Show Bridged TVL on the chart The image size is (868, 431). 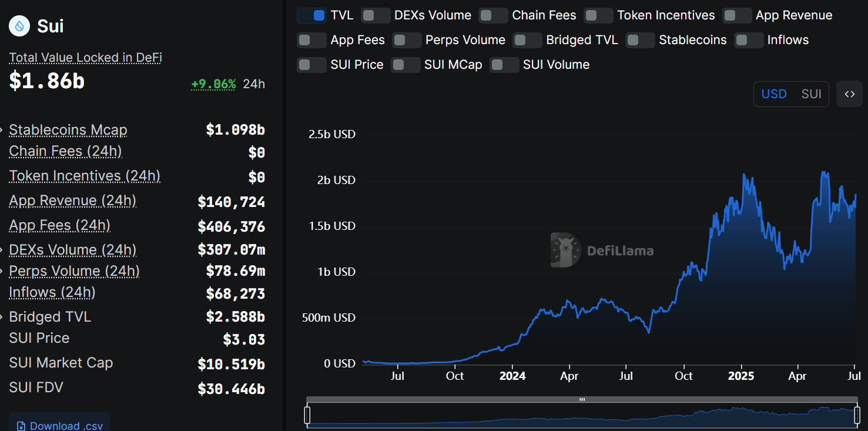(527, 40)
